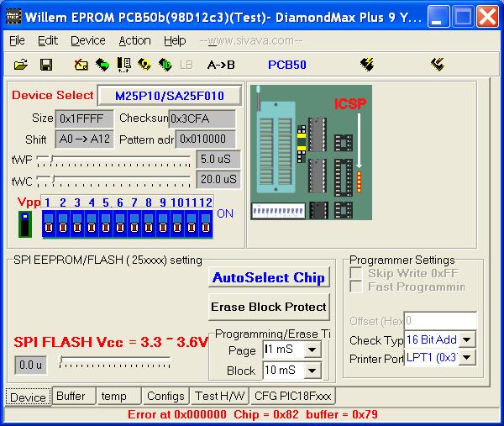Open the Device menu
This screenshot has height=426, width=504.
pos(87,41)
